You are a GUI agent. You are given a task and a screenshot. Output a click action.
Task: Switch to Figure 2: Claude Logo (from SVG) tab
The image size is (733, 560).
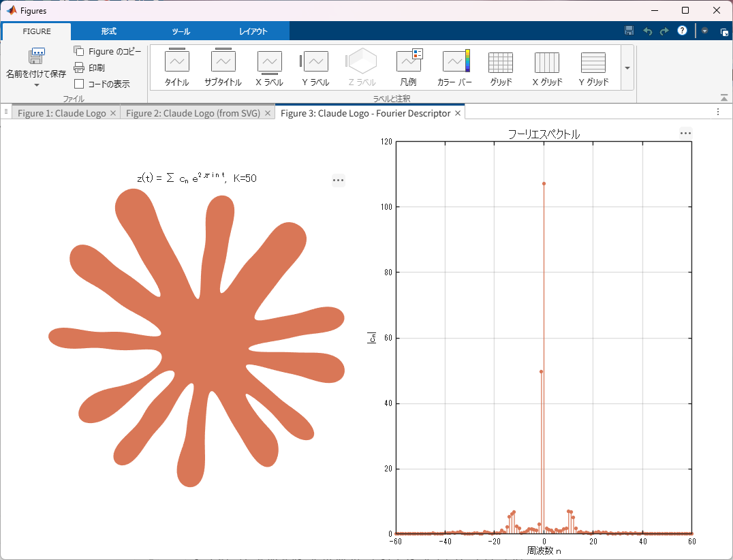pyautogui.click(x=193, y=113)
